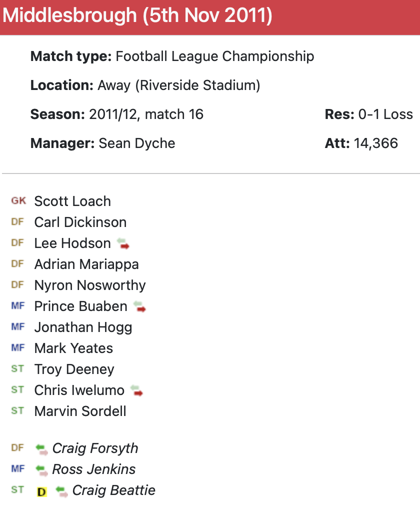Click substituted-on icon before Craig Forsyth
The image size is (420, 512).
point(41,449)
